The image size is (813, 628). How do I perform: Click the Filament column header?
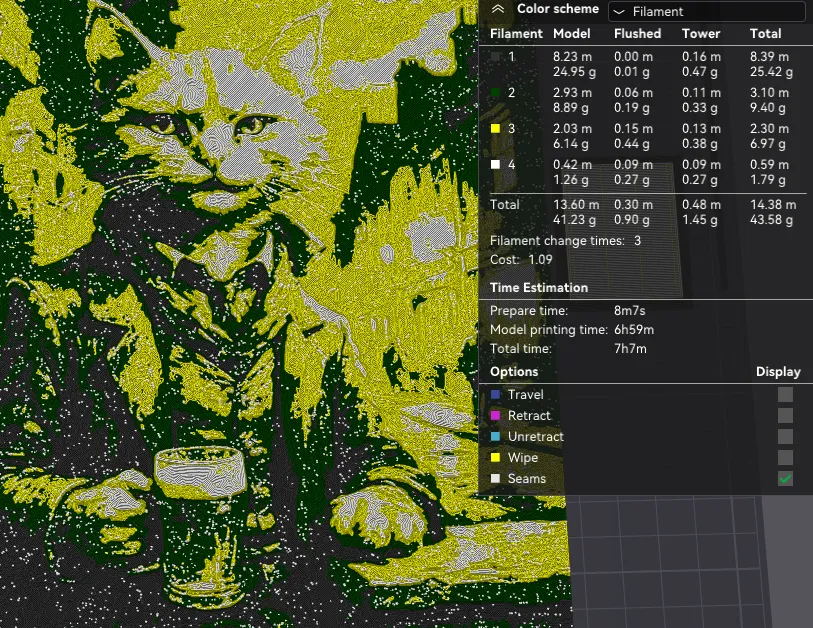pos(516,33)
